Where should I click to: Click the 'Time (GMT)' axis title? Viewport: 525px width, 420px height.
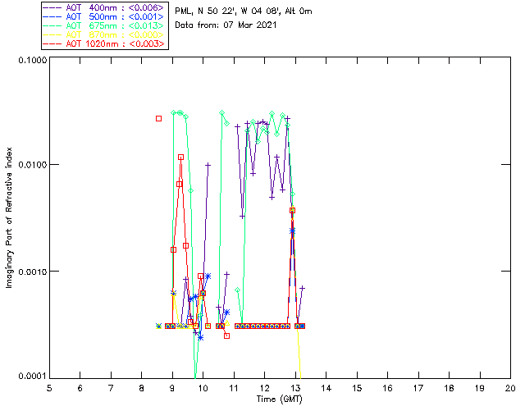coord(279,399)
